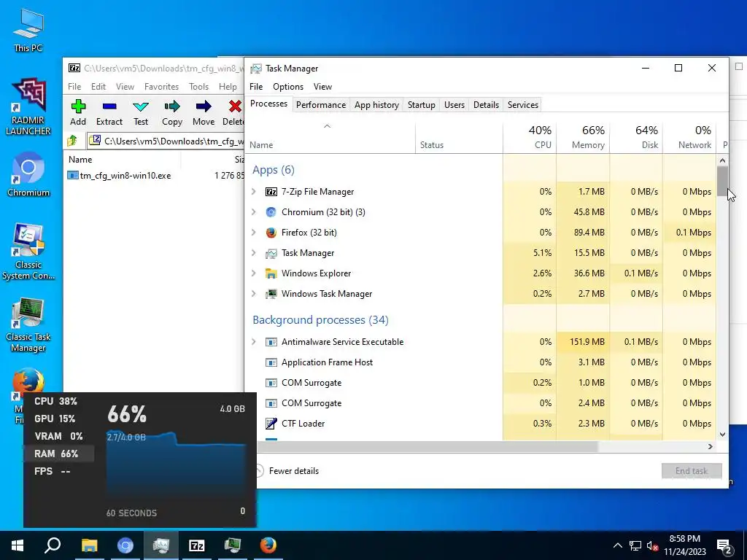
Task: Sort by Memory column header
Action: (583, 138)
